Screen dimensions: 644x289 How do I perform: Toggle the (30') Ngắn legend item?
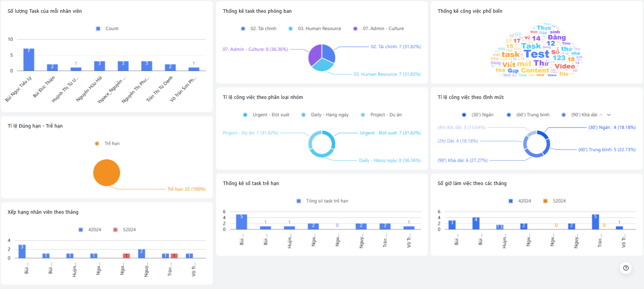click(478, 114)
